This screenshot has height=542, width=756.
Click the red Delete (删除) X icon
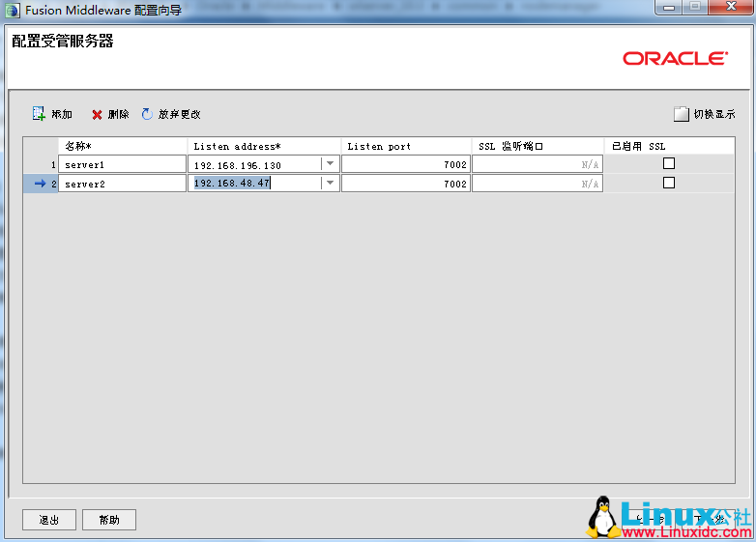coord(97,115)
